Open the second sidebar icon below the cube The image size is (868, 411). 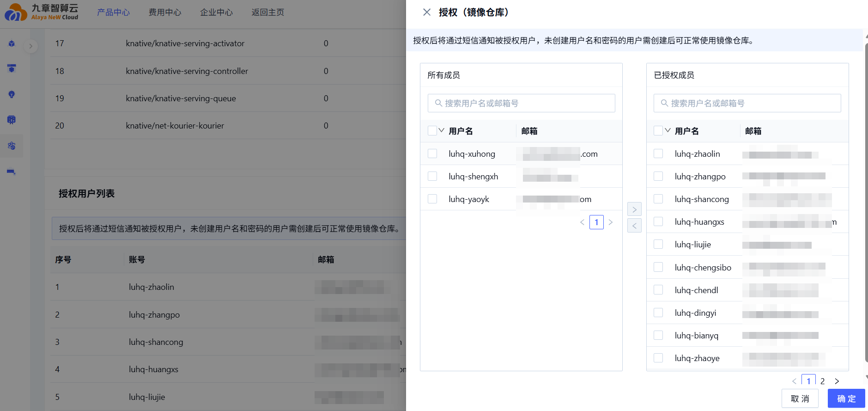click(x=12, y=68)
